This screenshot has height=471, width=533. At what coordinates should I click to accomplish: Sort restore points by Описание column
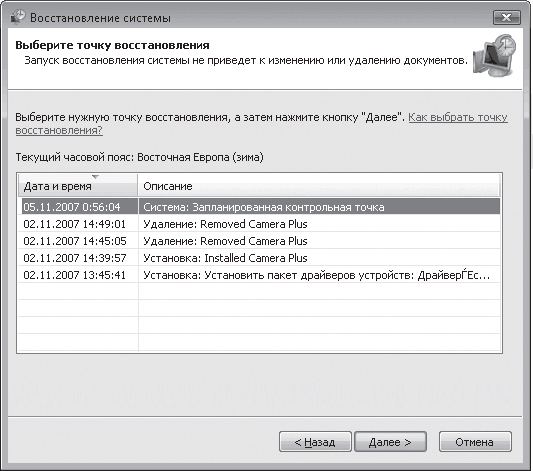tap(319, 185)
